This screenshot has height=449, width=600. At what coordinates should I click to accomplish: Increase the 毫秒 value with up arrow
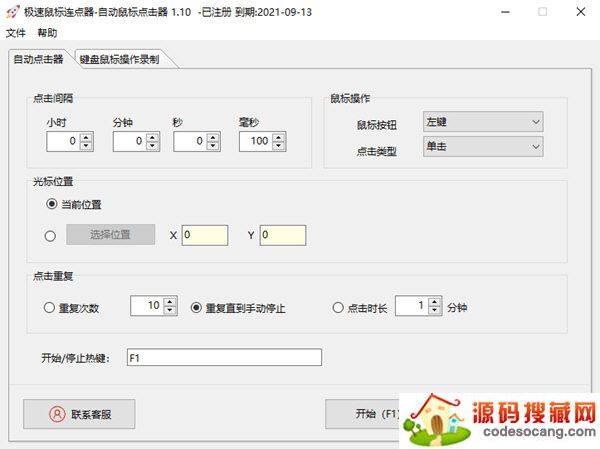[x=279, y=137]
